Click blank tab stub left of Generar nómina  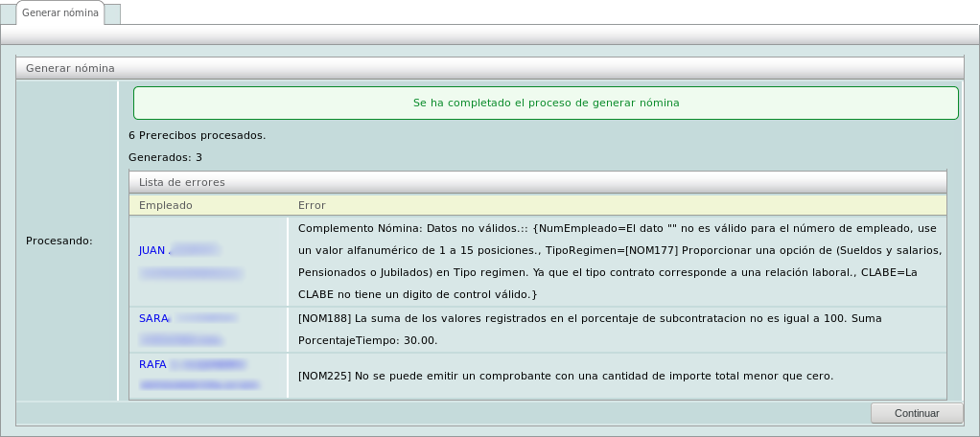click(x=8, y=13)
